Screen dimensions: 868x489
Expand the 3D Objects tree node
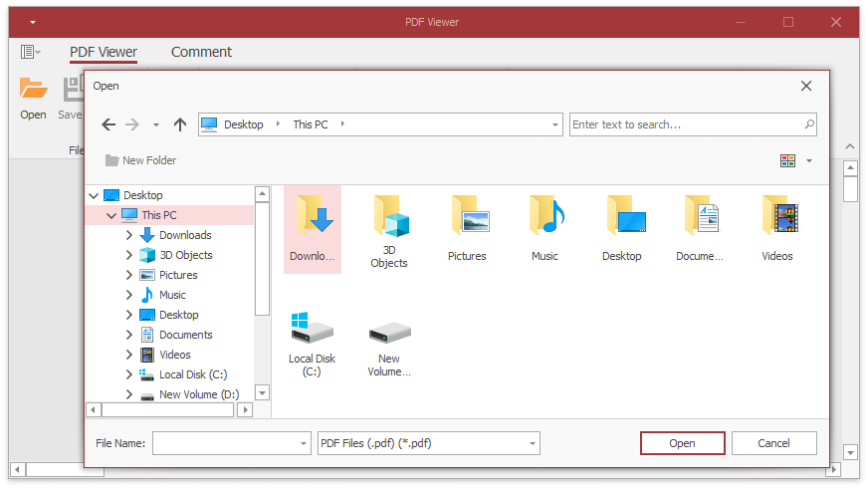click(129, 255)
